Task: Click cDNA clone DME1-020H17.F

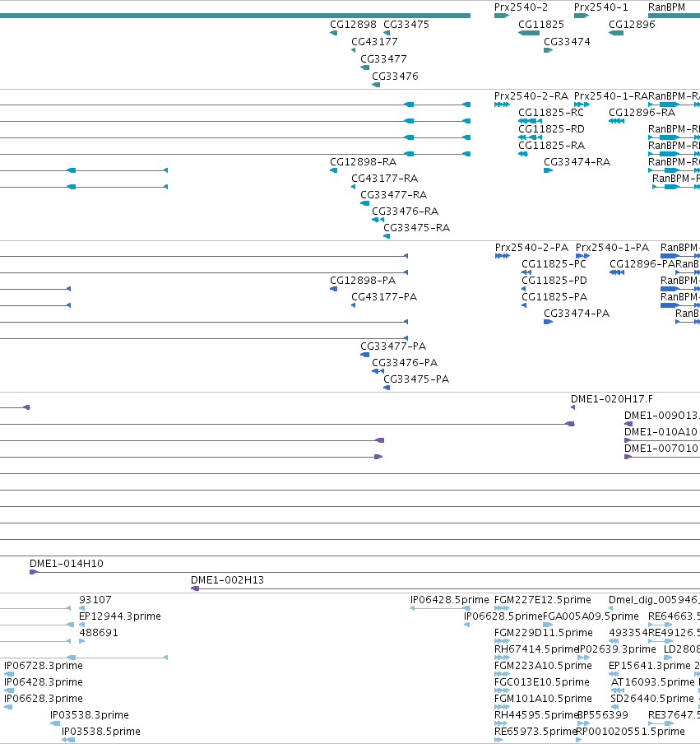Action: point(611,399)
